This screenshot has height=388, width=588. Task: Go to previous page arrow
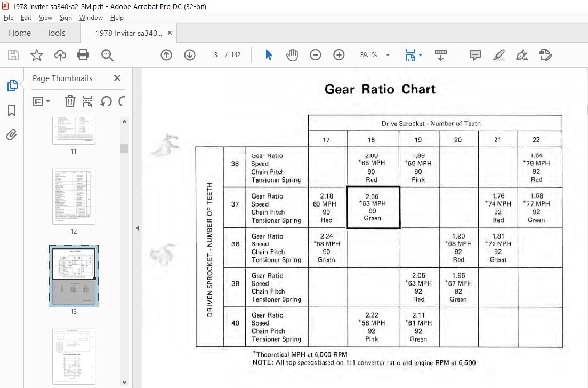click(x=166, y=55)
